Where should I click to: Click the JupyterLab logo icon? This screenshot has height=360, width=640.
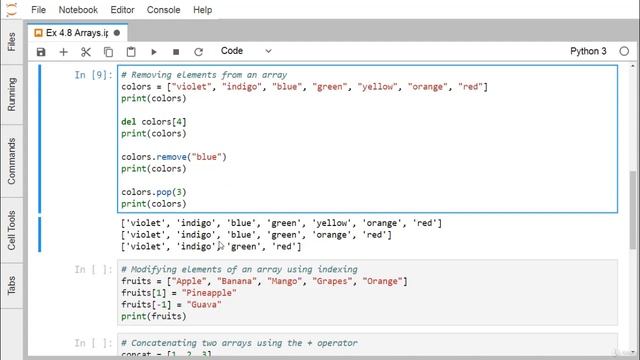point(12,9)
